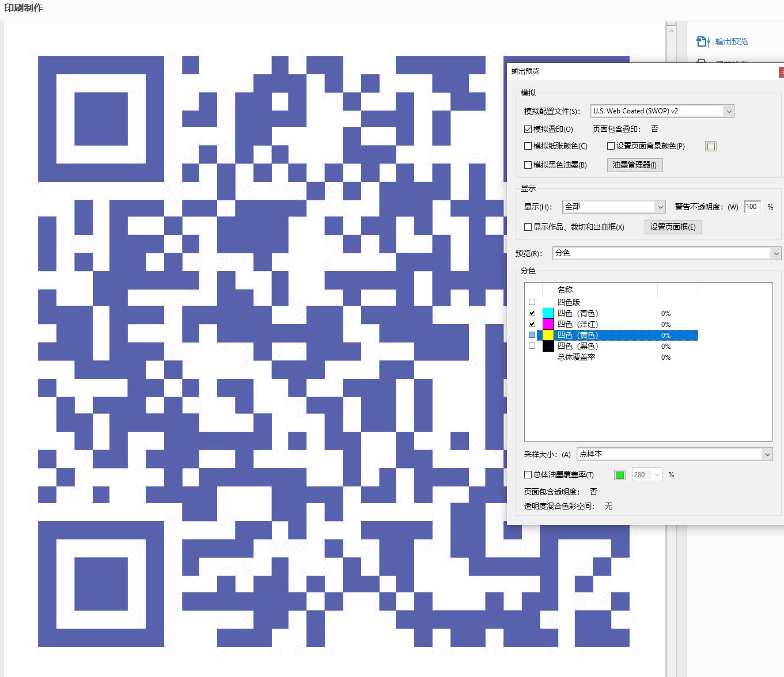Enable 模拟黑色油墨 checkbox
Viewport: 784px width, 677px height.
click(x=528, y=165)
